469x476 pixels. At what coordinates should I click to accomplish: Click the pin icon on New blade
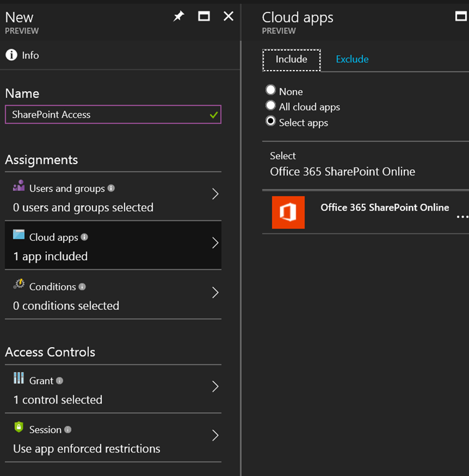[x=179, y=17]
